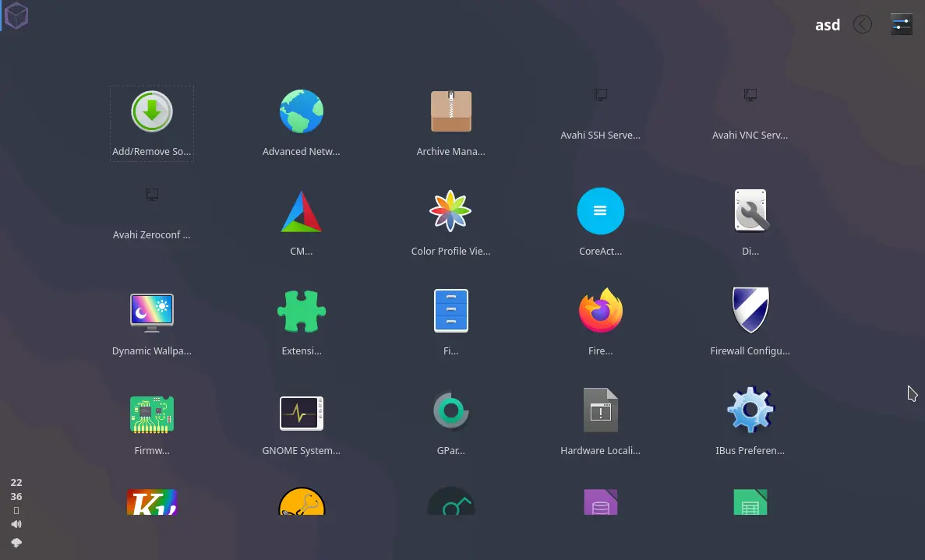
Task: Open Avahi SSH Server Browser
Action: pyautogui.click(x=600, y=95)
